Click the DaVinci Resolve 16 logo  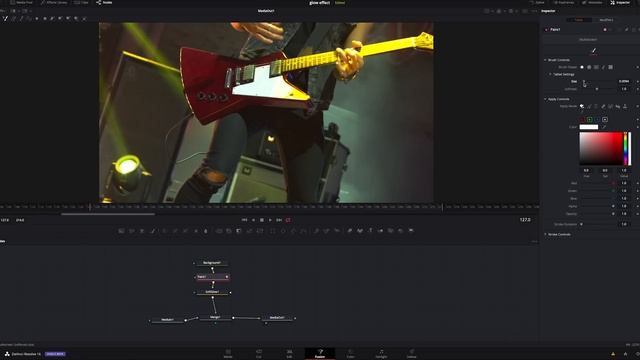(x=7, y=354)
